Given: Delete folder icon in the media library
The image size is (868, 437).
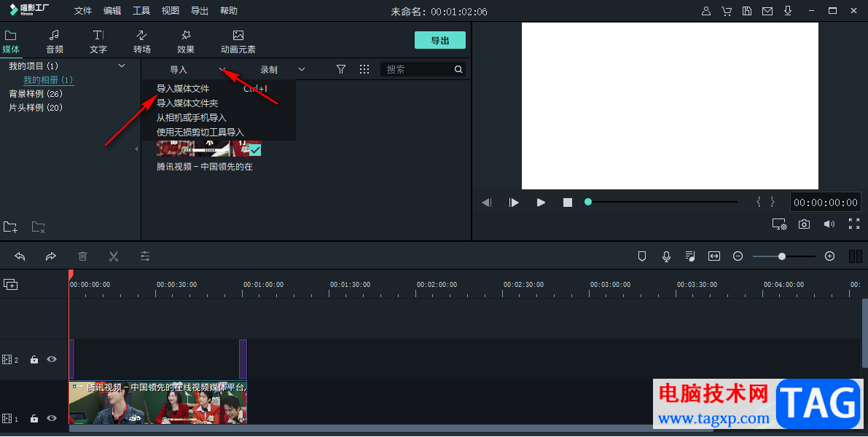Looking at the screenshot, I should click(x=38, y=227).
